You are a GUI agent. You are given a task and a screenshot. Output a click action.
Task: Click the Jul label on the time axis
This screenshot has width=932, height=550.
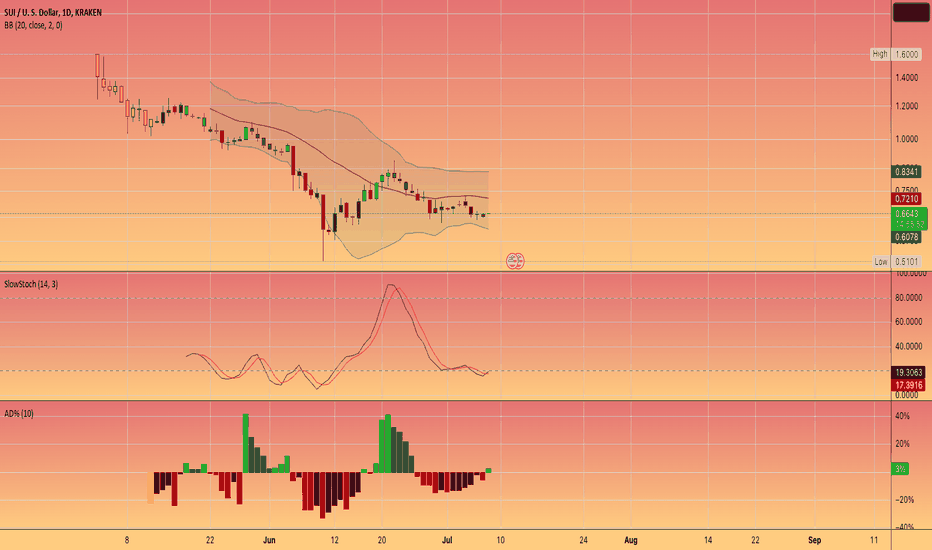pyautogui.click(x=447, y=540)
